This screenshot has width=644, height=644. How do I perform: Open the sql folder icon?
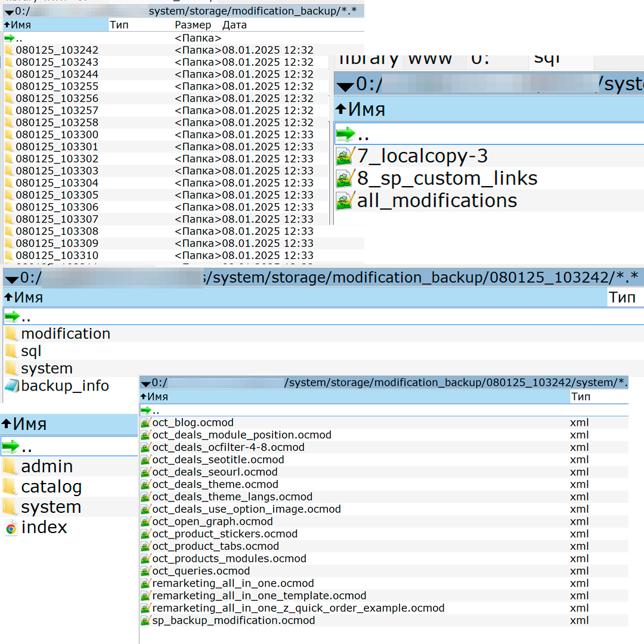click(11, 351)
